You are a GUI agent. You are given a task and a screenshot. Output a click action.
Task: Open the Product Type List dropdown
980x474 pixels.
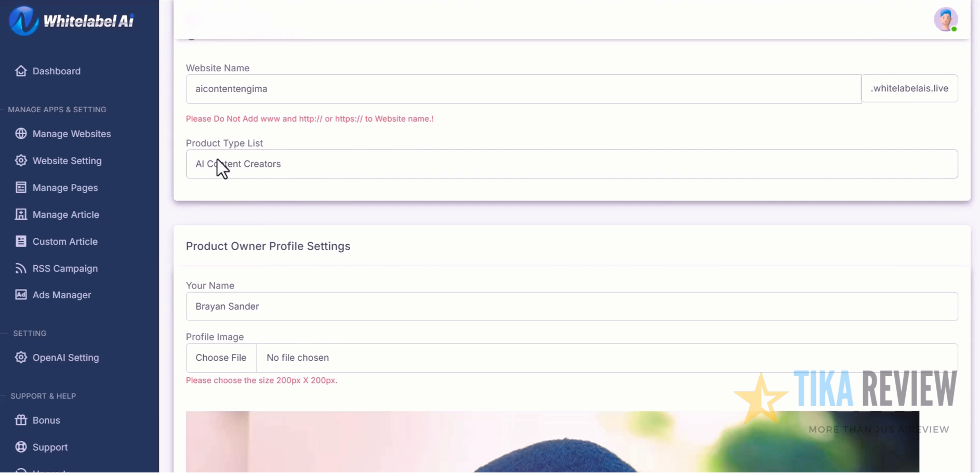tap(572, 164)
